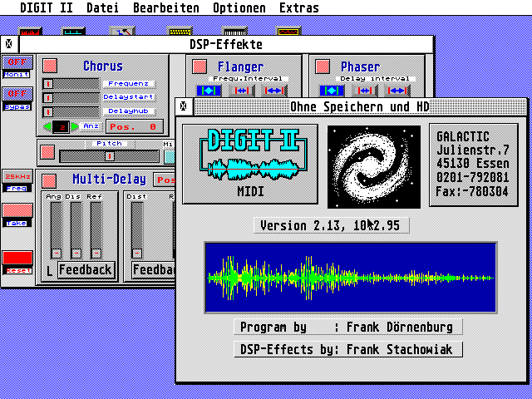
Task: Enable the Phaser effect checkbox
Action: (323, 66)
